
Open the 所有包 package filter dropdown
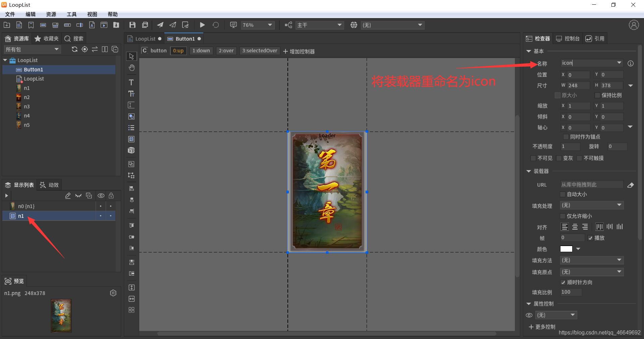pyautogui.click(x=32, y=49)
